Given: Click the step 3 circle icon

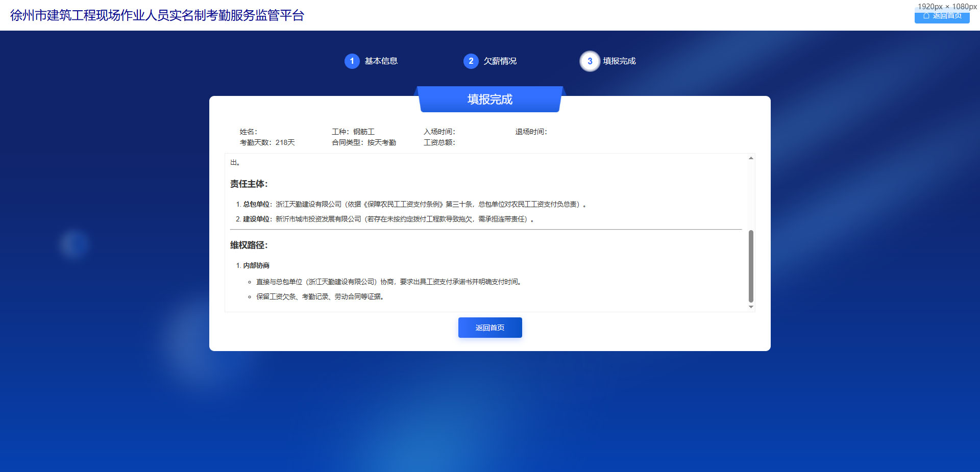Looking at the screenshot, I should (x=590, y=61).
